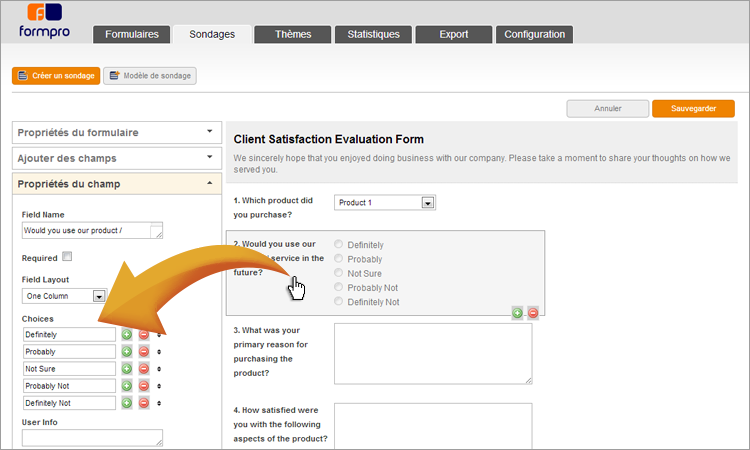The height and width of the screenshot is (450, 750).
Task: Delete question 2 with red minus icon
Action: [x=533, y=312]
